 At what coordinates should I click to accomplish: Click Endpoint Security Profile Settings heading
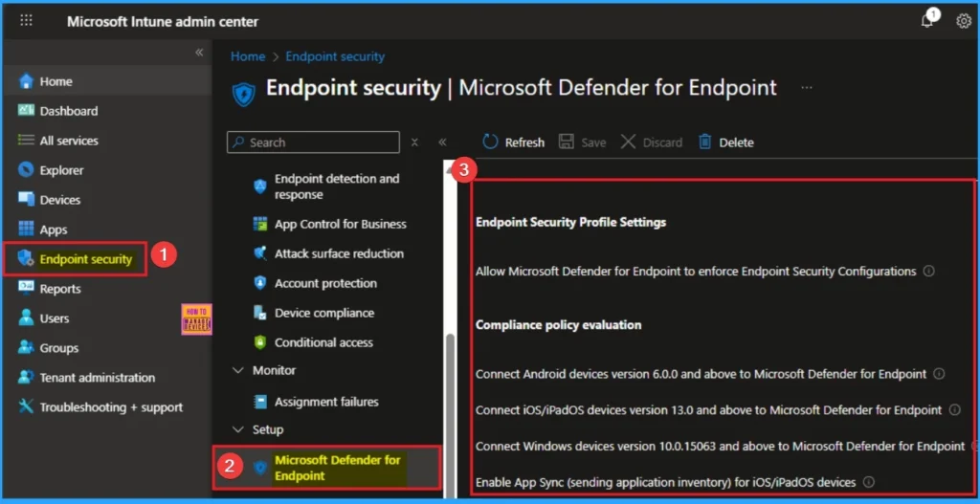570,222
